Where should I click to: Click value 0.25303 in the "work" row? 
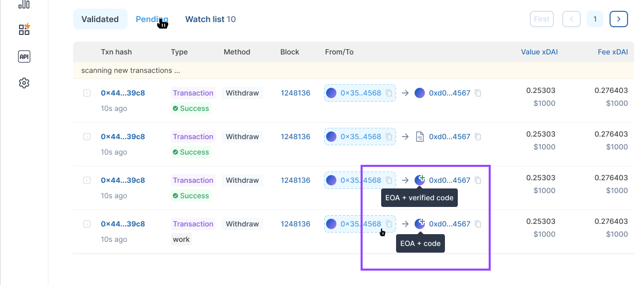[x=541, y=221]
